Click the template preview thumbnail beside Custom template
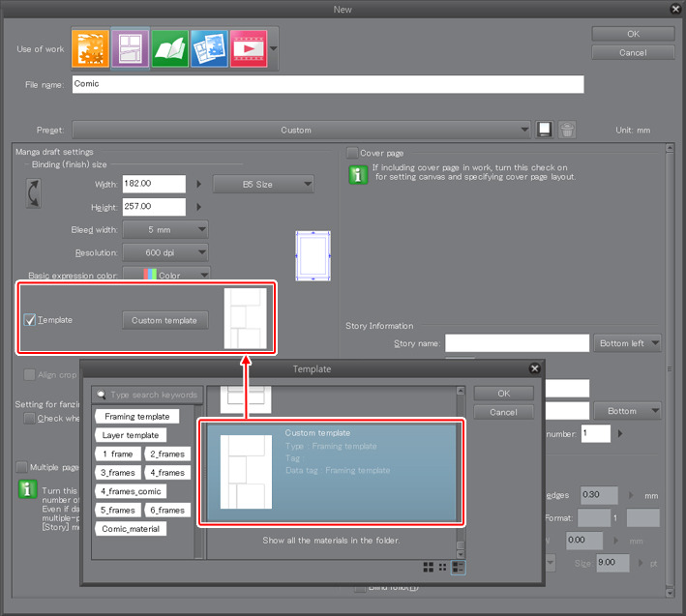 click(x=246, y=318)
